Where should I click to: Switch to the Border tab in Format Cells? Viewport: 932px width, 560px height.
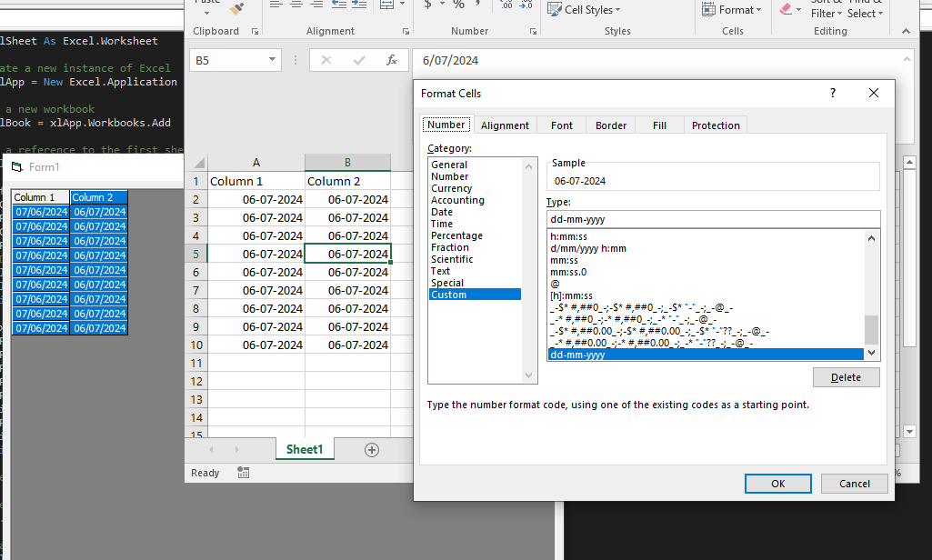[611, 125]
